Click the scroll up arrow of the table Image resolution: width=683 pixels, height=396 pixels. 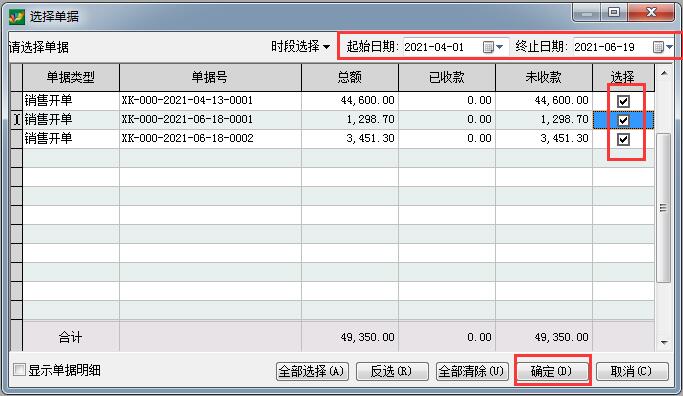pyautogui.click(x=663, y=73)
